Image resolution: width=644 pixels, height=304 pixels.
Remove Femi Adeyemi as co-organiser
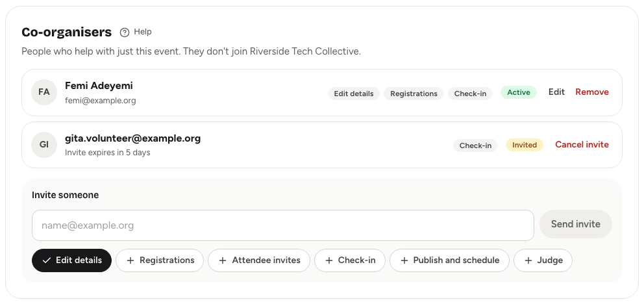pos(592,92)
